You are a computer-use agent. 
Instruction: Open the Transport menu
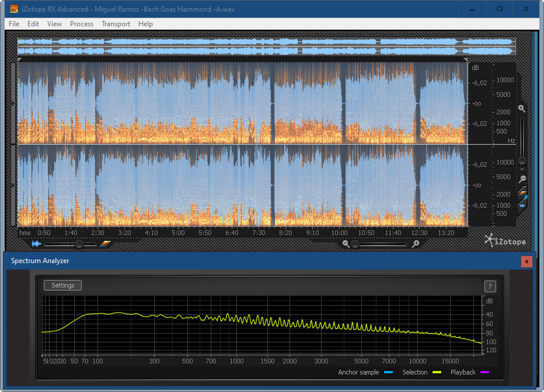click(116, 24)
